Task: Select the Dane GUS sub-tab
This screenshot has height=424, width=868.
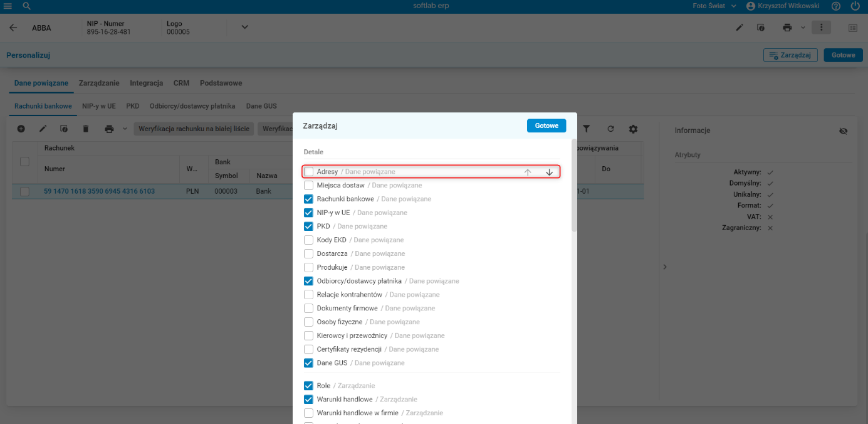Action: (261, 106)
